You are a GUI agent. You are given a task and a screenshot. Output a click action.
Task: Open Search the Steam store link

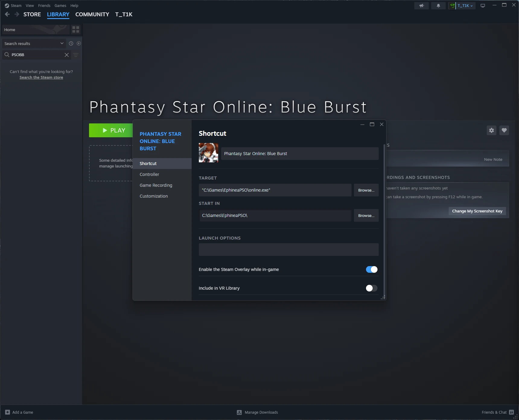(41, 77)
